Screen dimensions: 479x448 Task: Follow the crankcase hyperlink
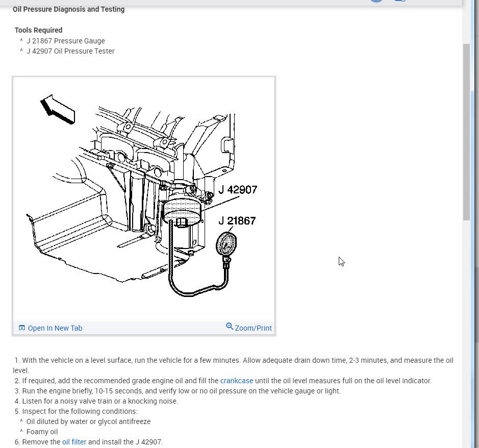237,381
